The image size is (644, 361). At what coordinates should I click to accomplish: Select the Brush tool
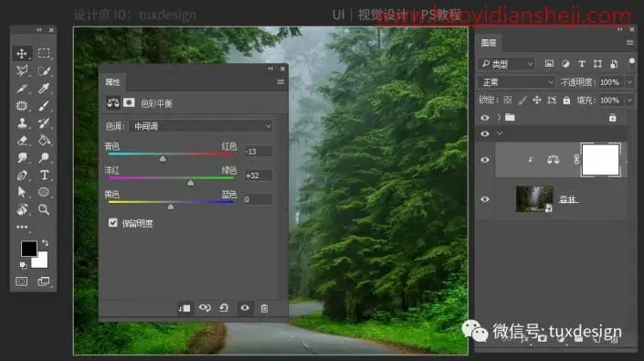[x=44, y=105]
